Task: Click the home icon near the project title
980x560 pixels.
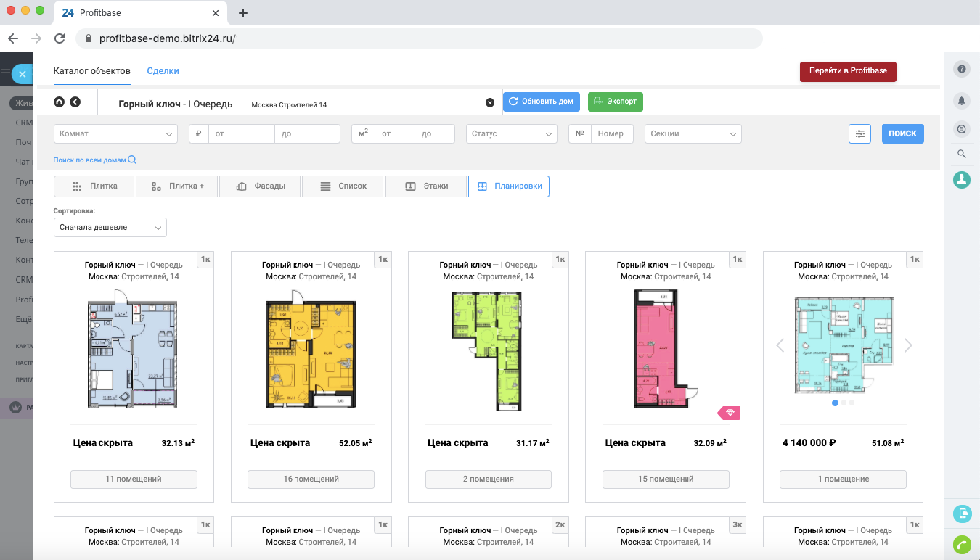Action: (x=60, y=102)
